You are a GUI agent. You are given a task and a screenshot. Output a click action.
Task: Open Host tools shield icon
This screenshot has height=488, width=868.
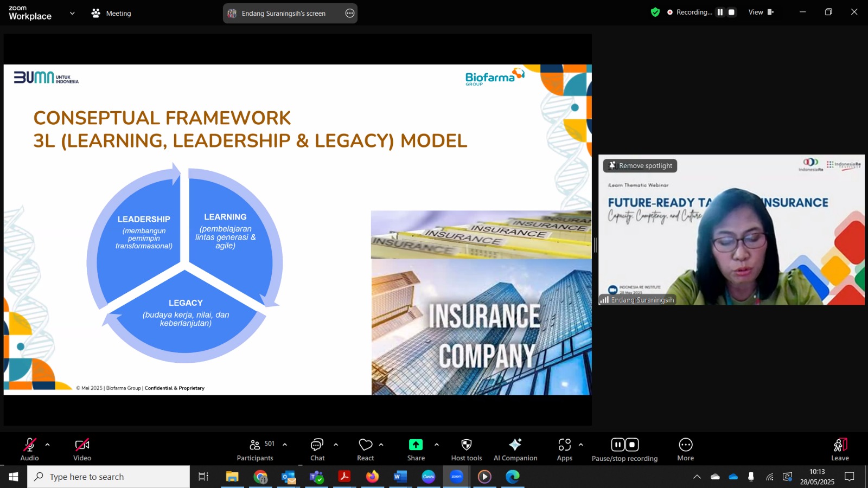point(466,445)
